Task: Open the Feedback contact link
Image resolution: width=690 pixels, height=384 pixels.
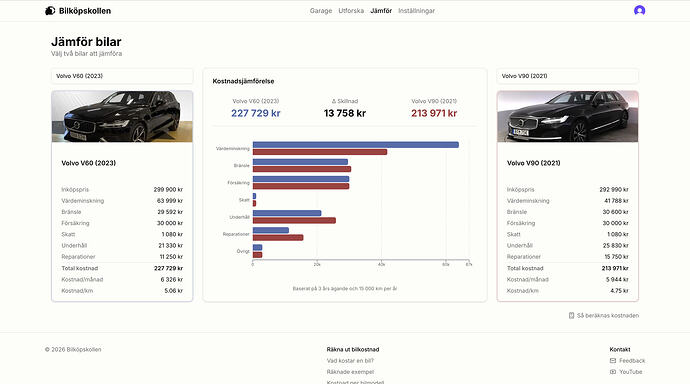Action: point(632,361)
